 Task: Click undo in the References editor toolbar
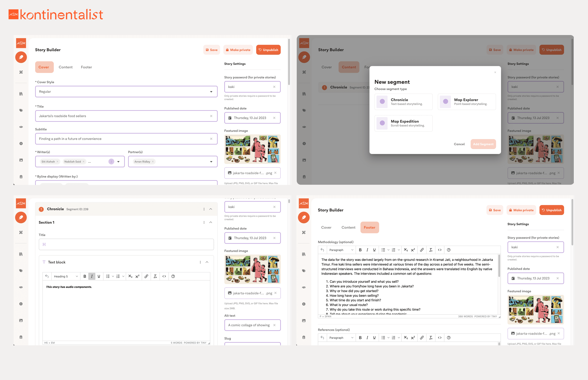322,338
